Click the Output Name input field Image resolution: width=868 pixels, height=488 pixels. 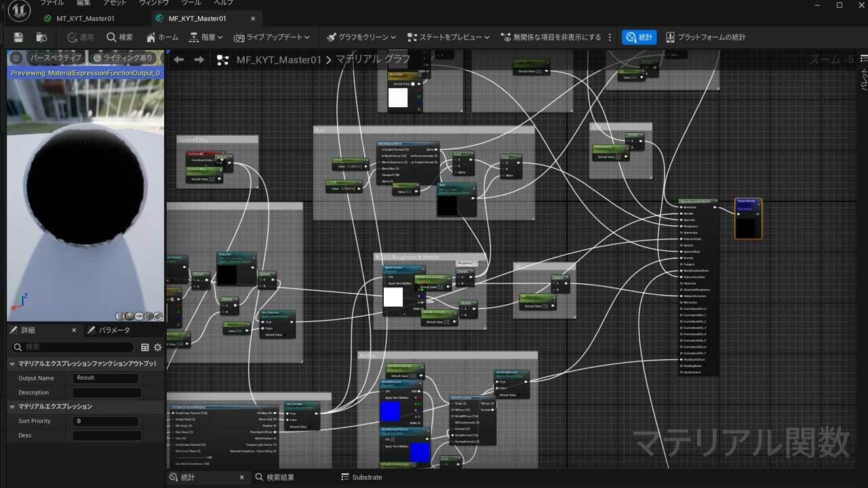coord(106,378)
